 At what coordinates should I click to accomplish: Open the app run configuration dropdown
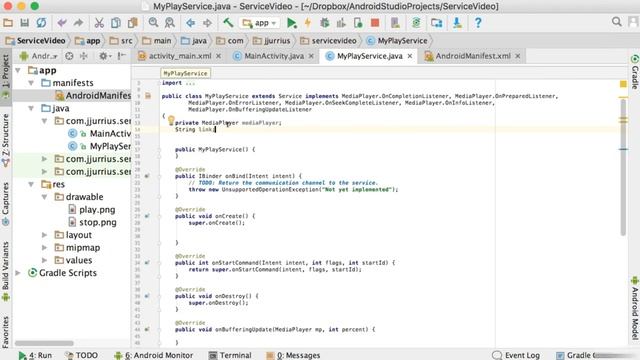tap(260, 23)
